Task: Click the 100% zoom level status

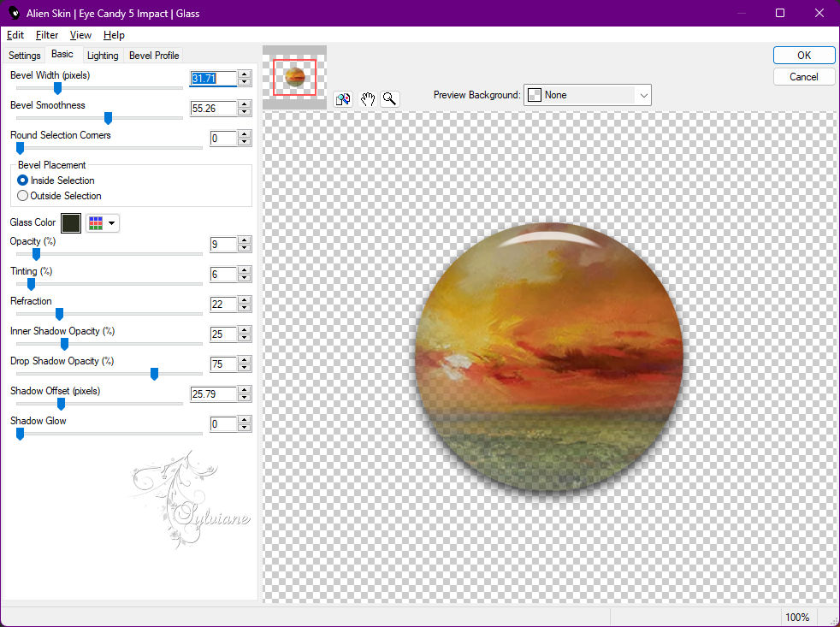Action: (x=797, y=618)
